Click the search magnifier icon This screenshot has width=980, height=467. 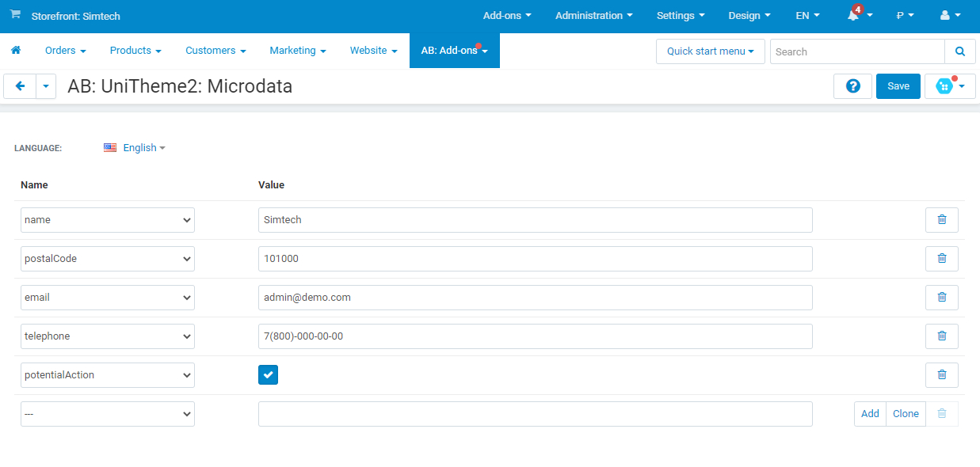click(959, 51)
